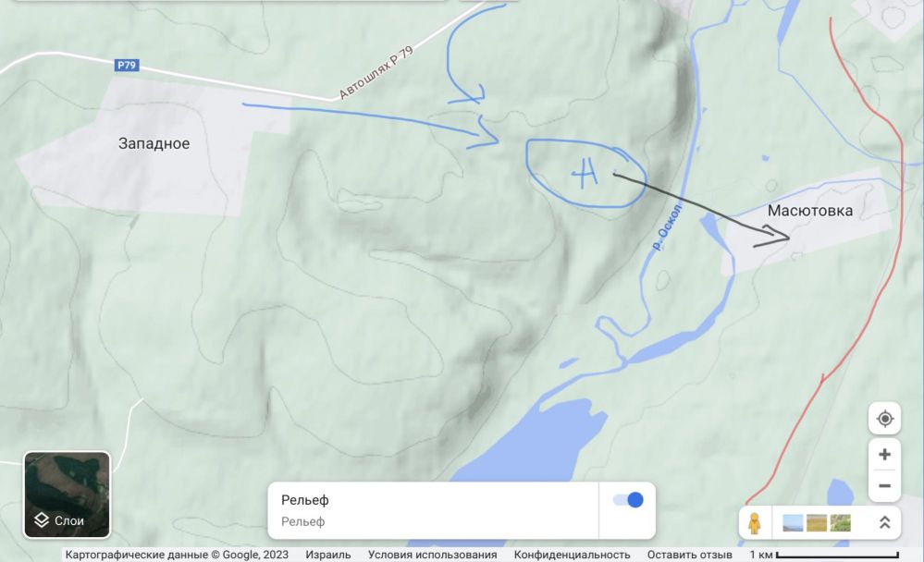Click the P79 road shield marker
Image resolution: width=924 pixels, height=562 pixels.
[127, 65]
